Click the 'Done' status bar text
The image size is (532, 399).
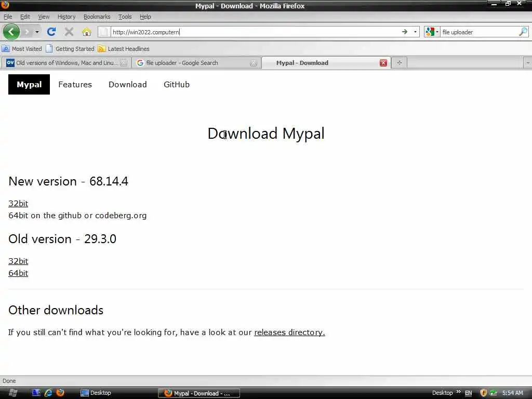(9, 381)
